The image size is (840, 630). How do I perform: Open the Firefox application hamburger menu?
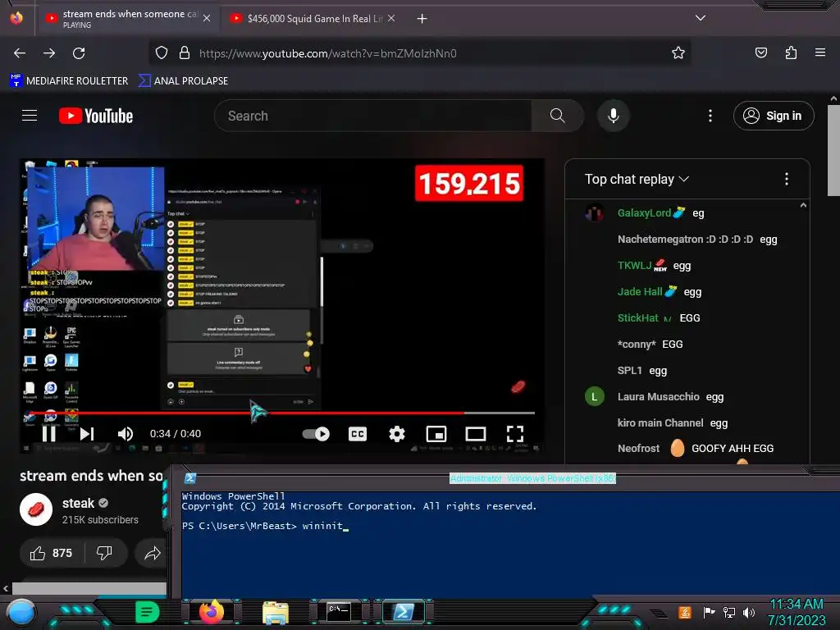[x=820, y=52]
